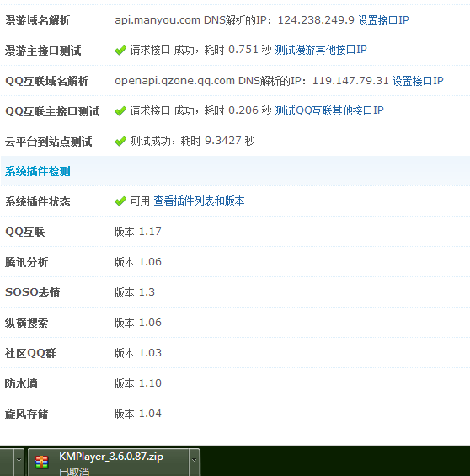Click the 版本 1.06 value for 腾讯分析

tap(138, 262)
